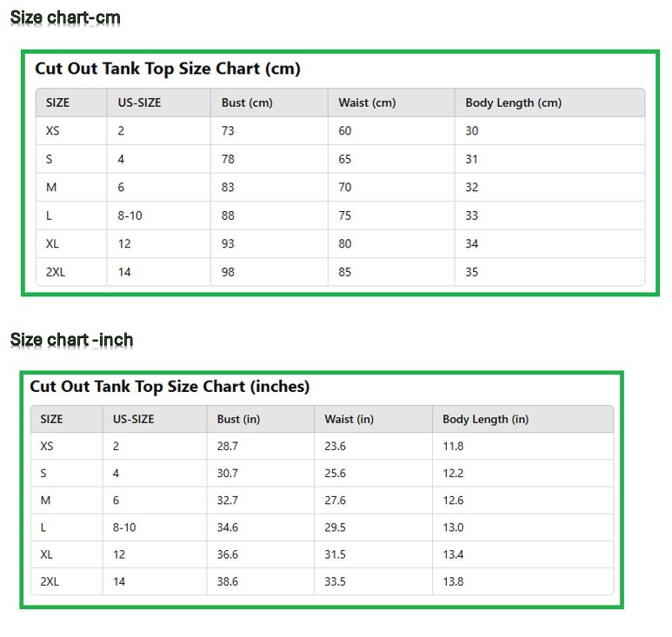Click the 'Bust (cm)' column header
672x637 pixels.
click(x=247, y=103)
